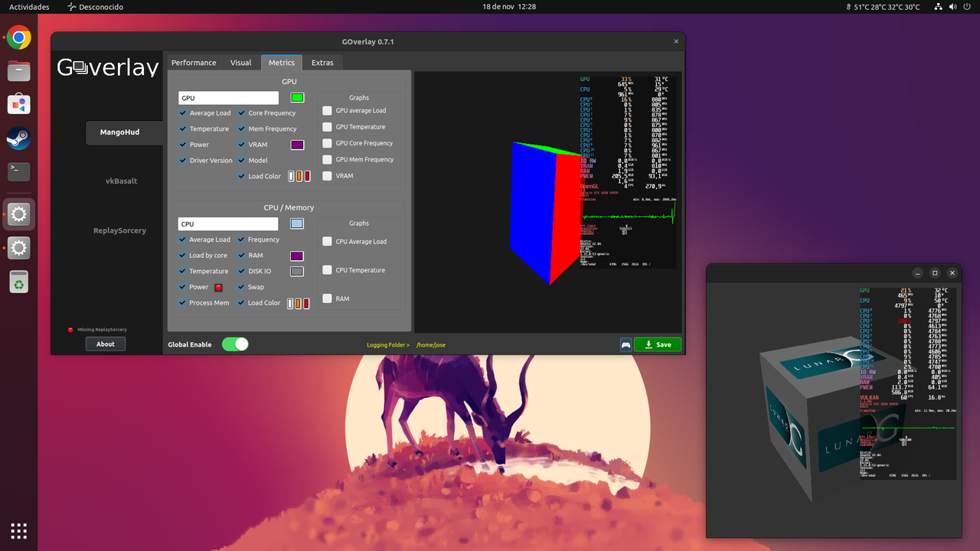This screenshot has width=980, height=551.
Task: Open the network status icon in top bar
Action: pyautogui.click(x=939, y=7)
